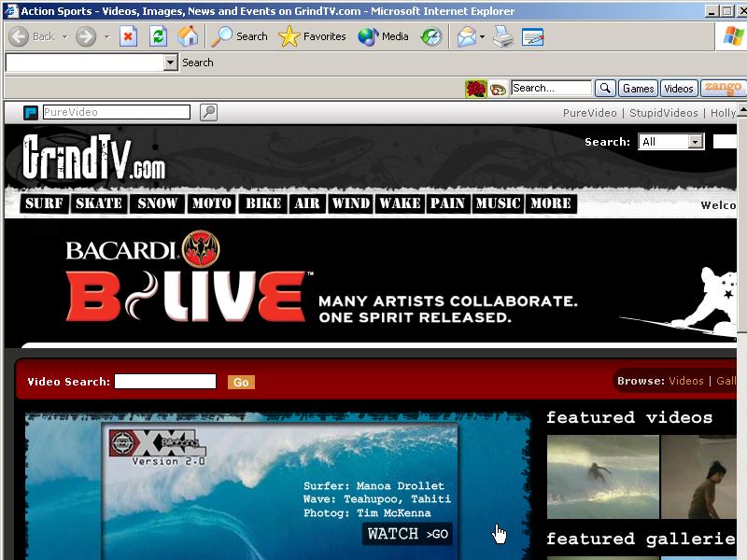This screenshot has width=747, height=560.
Task: Select the SKATE navigation tab
Action: click(99, 203)
